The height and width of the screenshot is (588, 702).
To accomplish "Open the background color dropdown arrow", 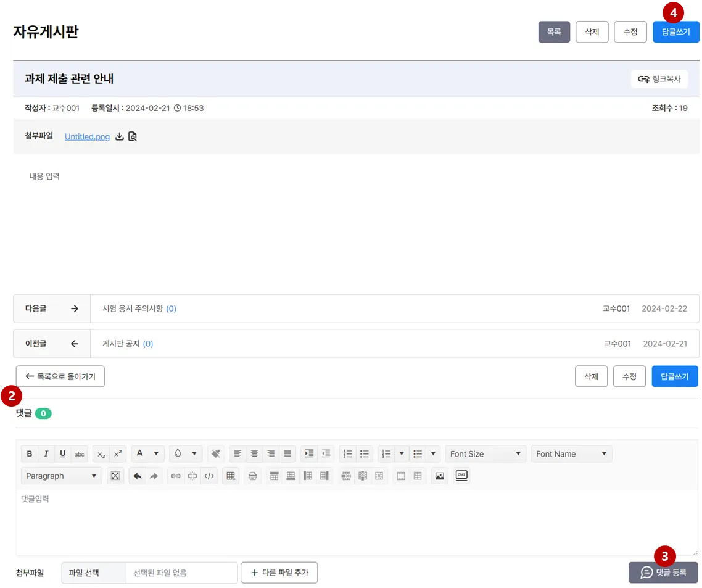I will tap(194, 453).
